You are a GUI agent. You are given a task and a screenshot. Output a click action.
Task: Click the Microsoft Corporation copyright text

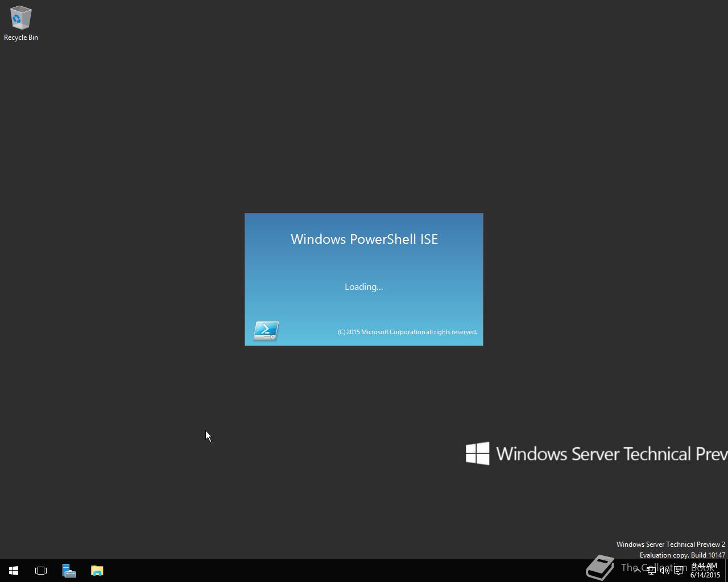point(407,332)
